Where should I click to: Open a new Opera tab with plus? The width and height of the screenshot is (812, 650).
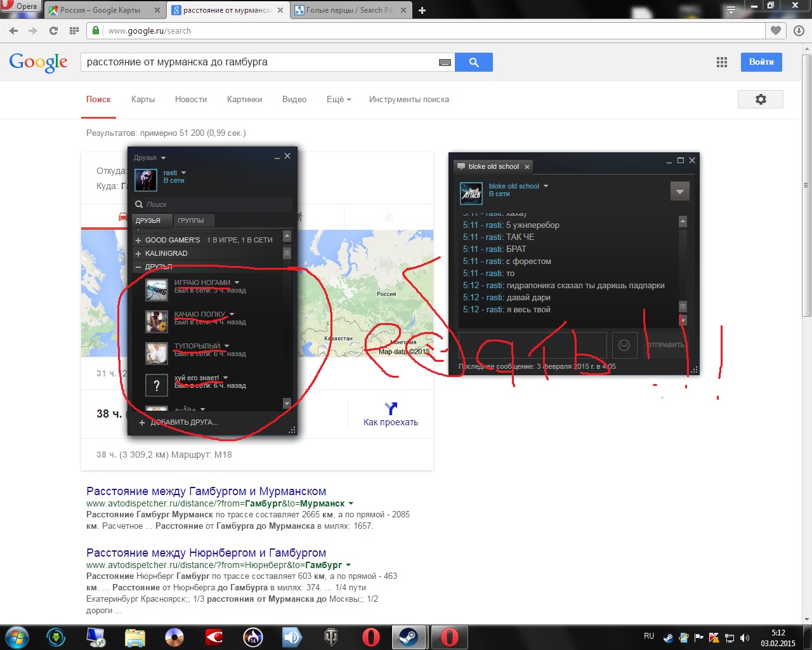coord(422,10)
